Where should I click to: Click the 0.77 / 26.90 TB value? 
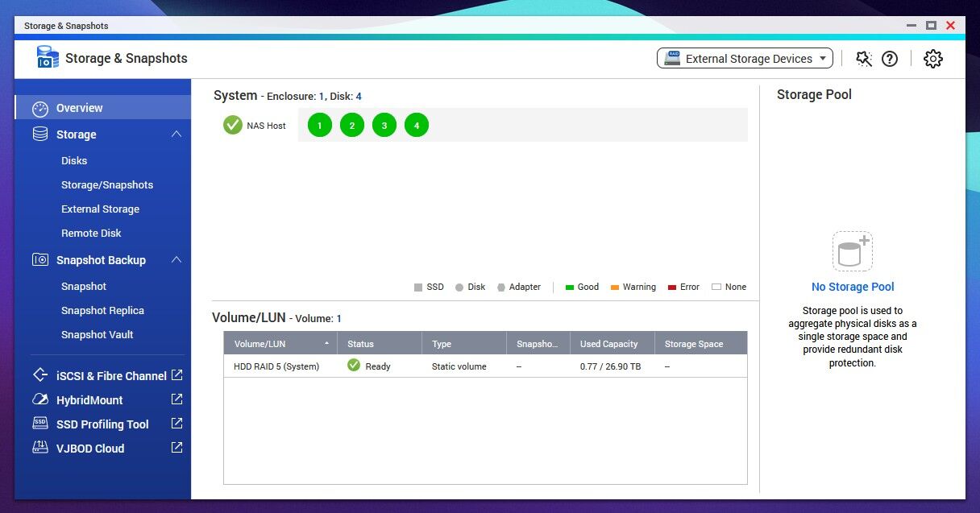(x=610, y=366)
